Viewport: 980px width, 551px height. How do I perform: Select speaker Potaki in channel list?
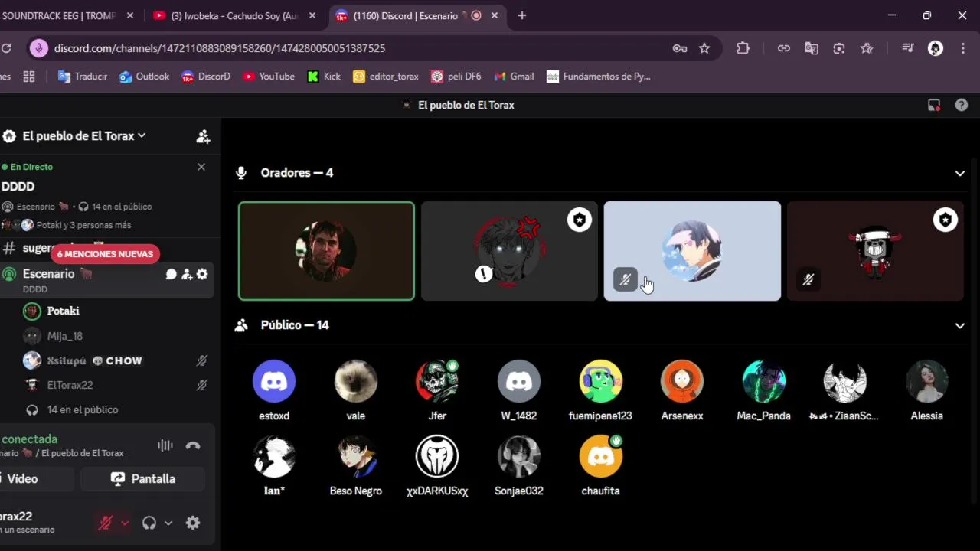63,311
